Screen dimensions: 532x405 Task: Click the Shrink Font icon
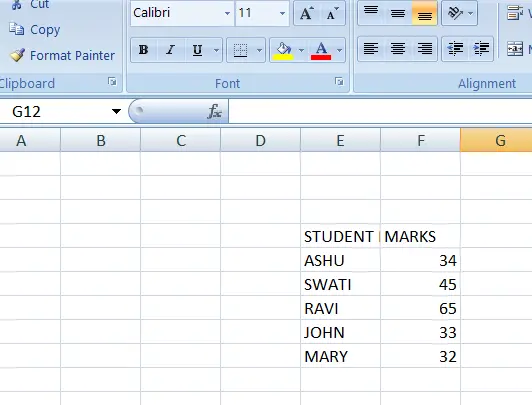coord(332,13)
